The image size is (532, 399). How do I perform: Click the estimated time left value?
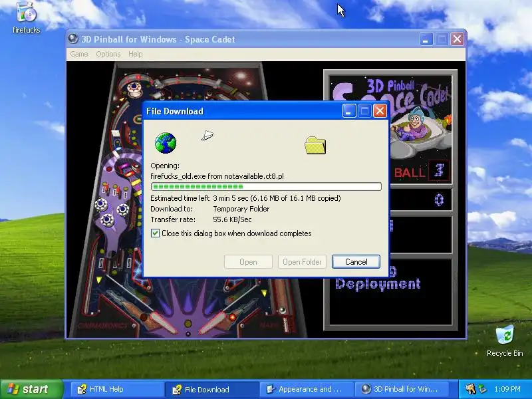click(x=277, y=198)
